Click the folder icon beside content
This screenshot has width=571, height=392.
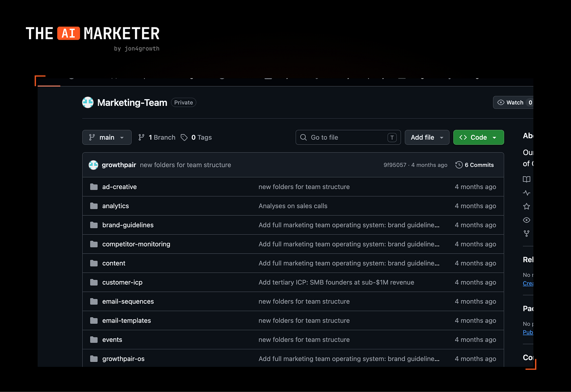[x=94, y=263]
